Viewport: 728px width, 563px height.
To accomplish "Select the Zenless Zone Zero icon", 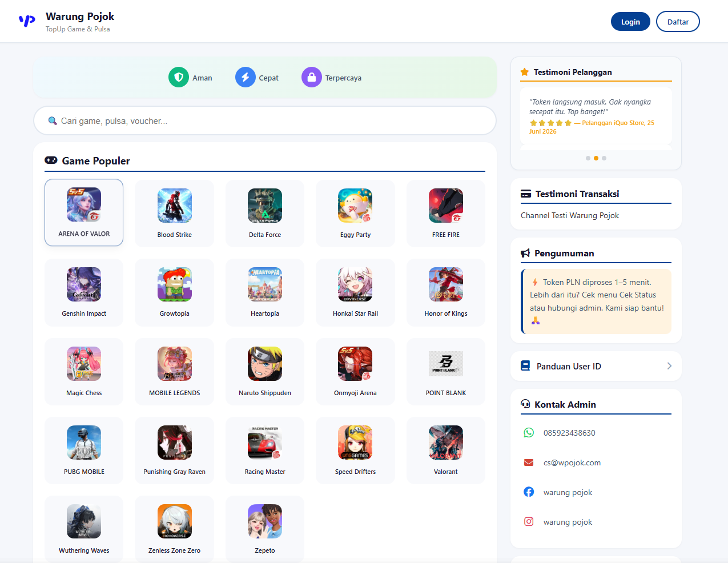I will tap(175, 521).
